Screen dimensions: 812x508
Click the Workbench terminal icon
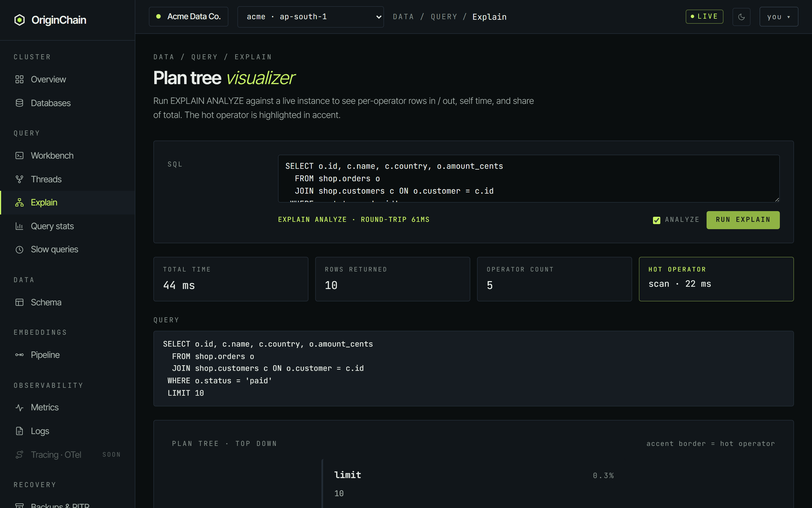[x=20, y=156]
